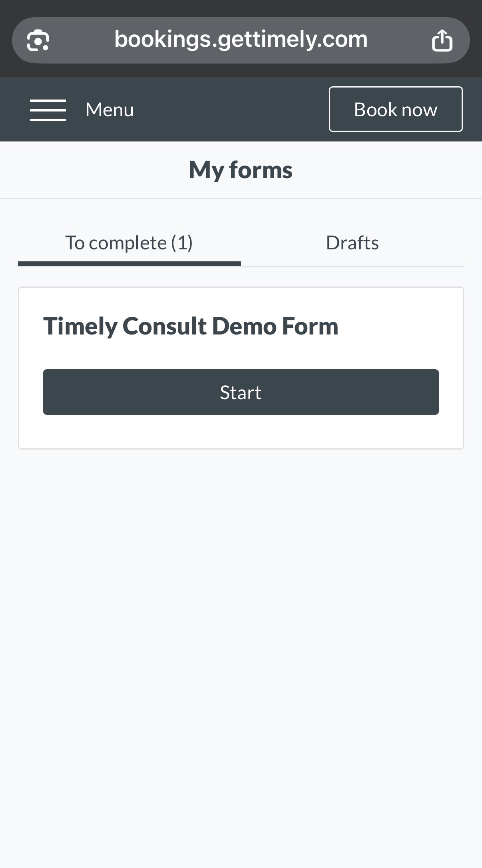
Task: Click the dark navigation bar between Menu and Book now
Action: (232, 110)
